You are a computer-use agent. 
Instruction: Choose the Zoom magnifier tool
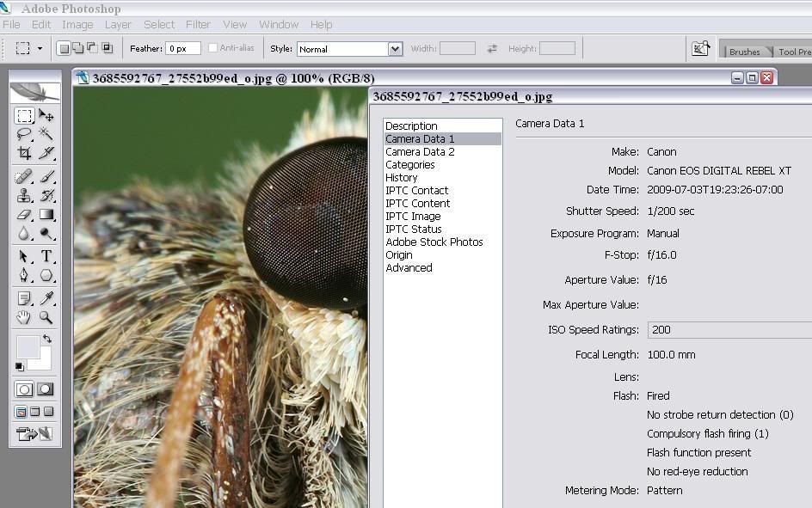tap(46, 317)
